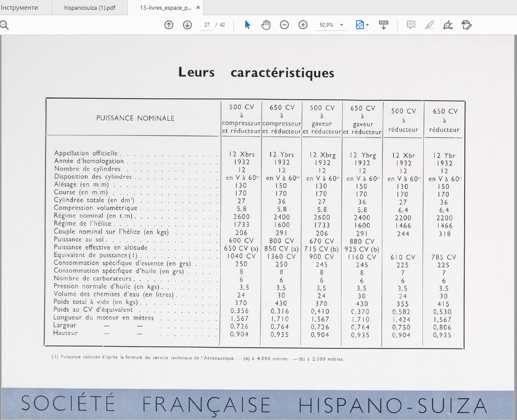Click the row label "Appellation officielle"
Image resolution: width=517 pixels, height=420 pixels.
(x=86, y=153)
